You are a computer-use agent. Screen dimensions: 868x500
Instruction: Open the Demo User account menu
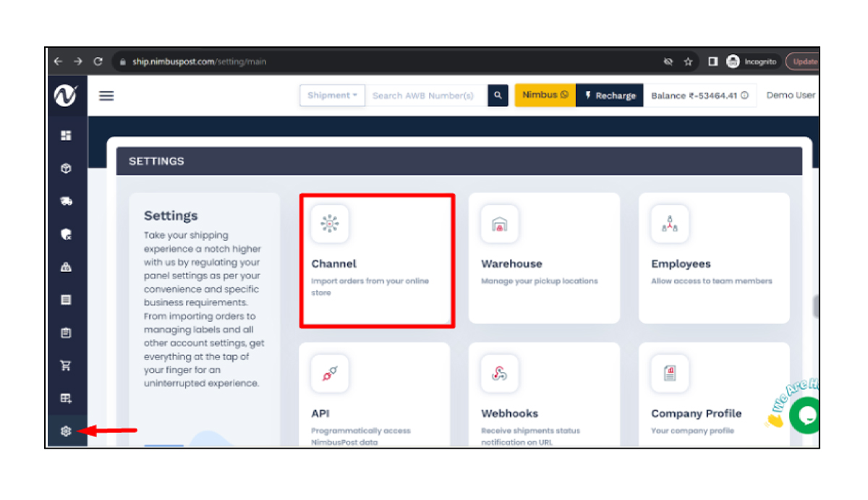click(791, 95)
